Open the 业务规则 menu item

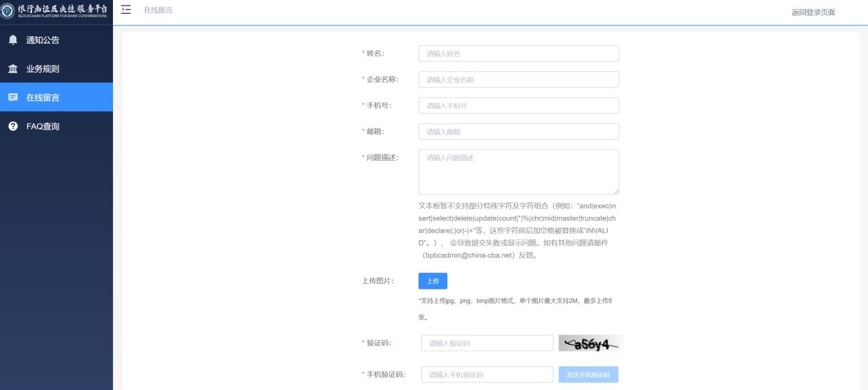tap(42, 69)
